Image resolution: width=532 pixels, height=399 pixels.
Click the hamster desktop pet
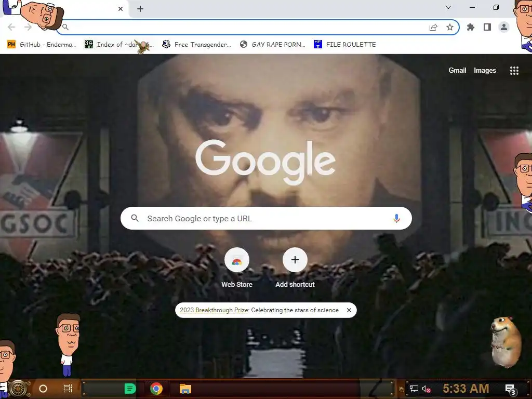click(x=506, y=342)
